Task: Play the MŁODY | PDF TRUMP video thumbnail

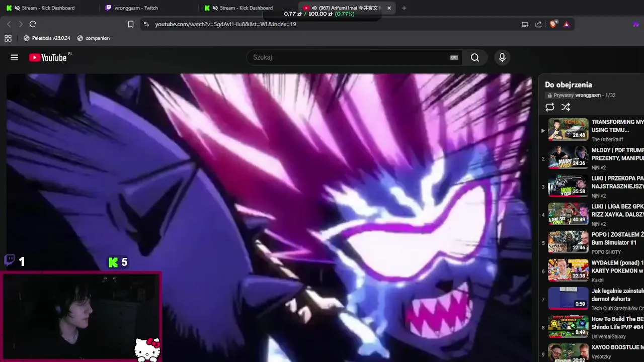Action: [x=568, y=158]
